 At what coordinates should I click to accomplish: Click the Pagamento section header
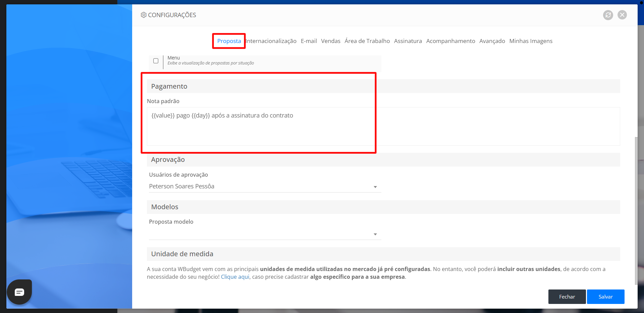tap(383, 86)
